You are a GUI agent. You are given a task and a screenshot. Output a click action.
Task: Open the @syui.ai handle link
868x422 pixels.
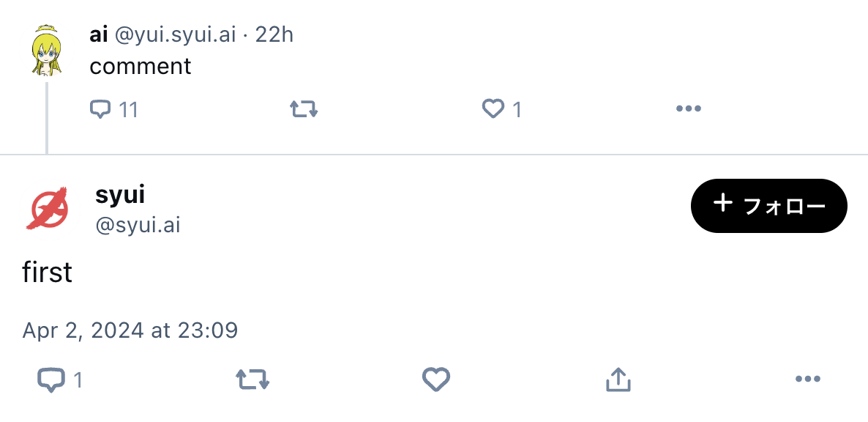[x=138, y=226]
